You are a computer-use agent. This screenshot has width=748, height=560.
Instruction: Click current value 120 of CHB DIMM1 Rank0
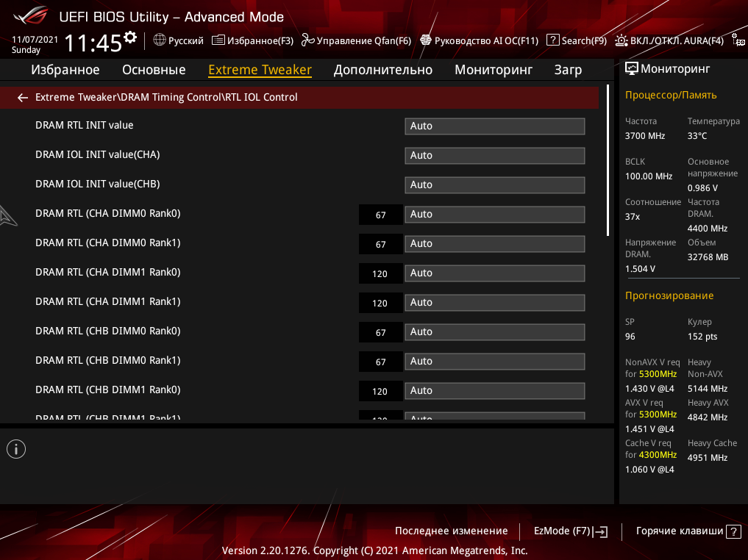pyautogui.click(x=381, y=391)
